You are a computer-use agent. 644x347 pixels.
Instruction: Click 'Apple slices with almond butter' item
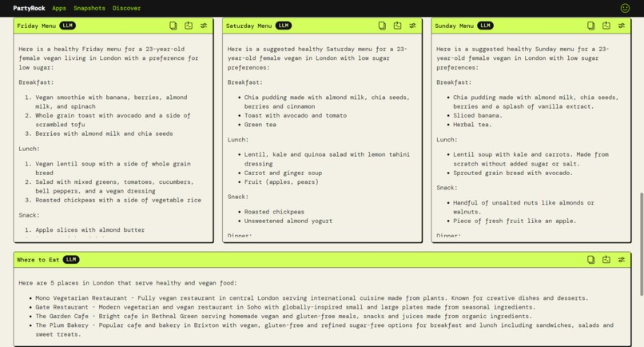90,229
